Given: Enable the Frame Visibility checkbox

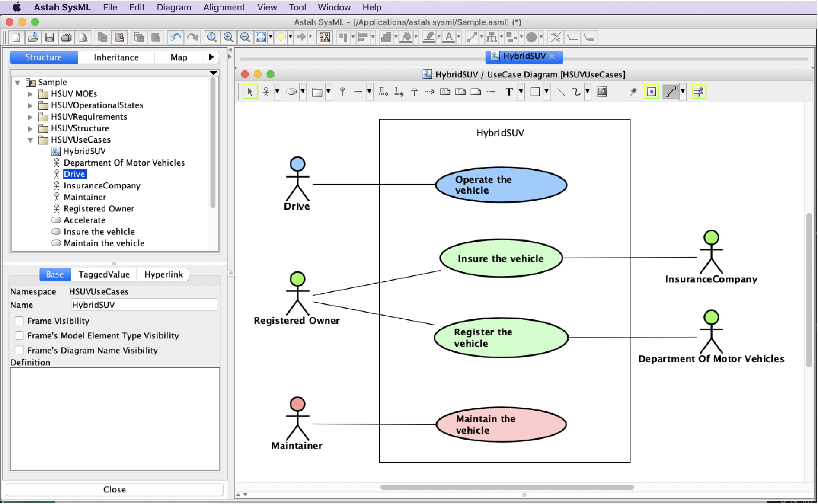Looking at the screenshot, I should pos(19,321).
